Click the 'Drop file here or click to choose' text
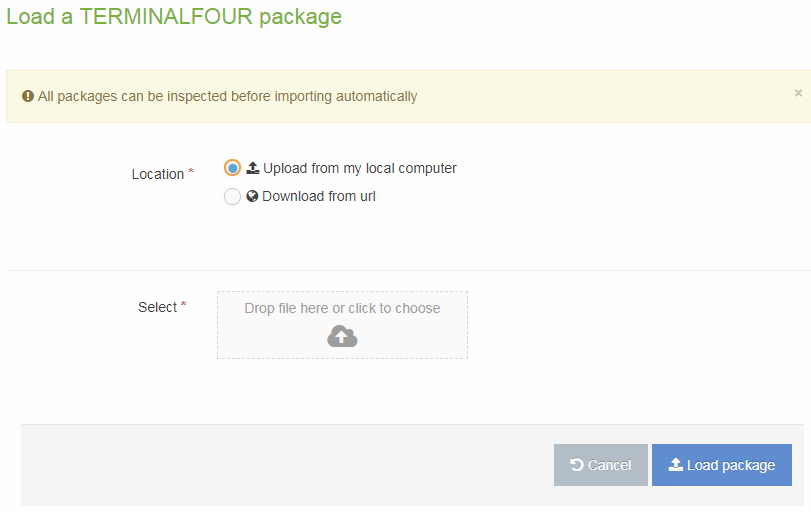 click(x=342, y=308)
